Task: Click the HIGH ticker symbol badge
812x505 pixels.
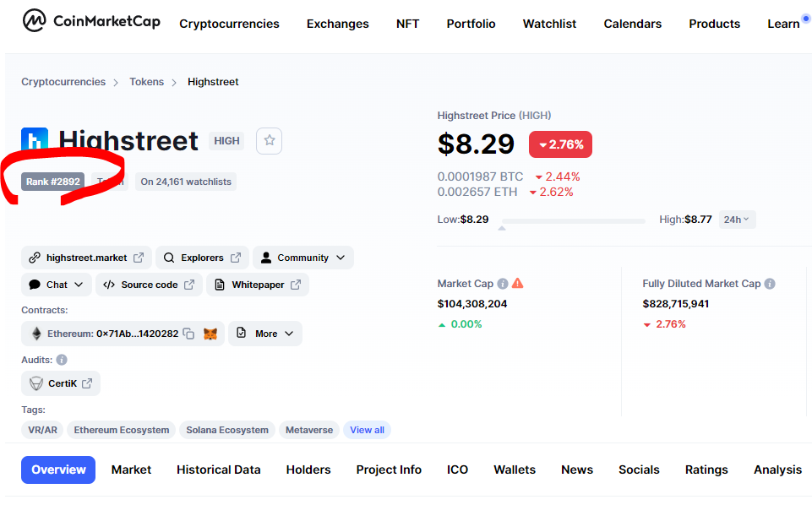Action: [226, 141]
